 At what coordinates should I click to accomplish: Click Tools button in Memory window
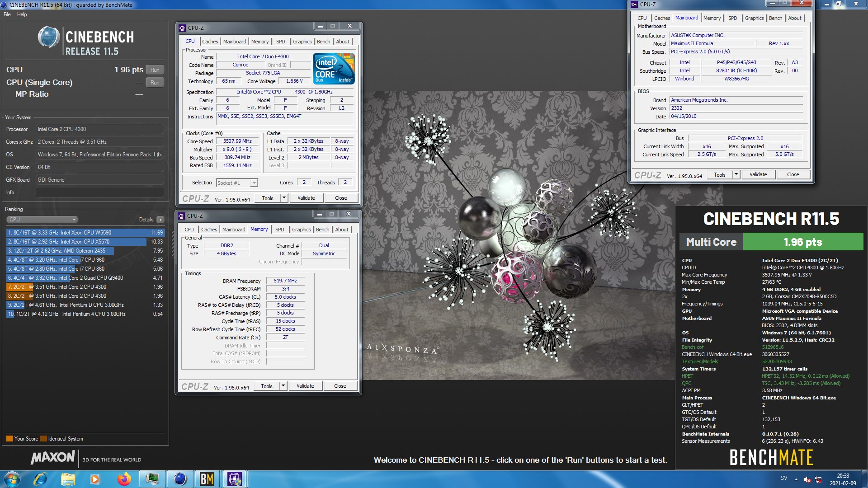click(267, 386)
